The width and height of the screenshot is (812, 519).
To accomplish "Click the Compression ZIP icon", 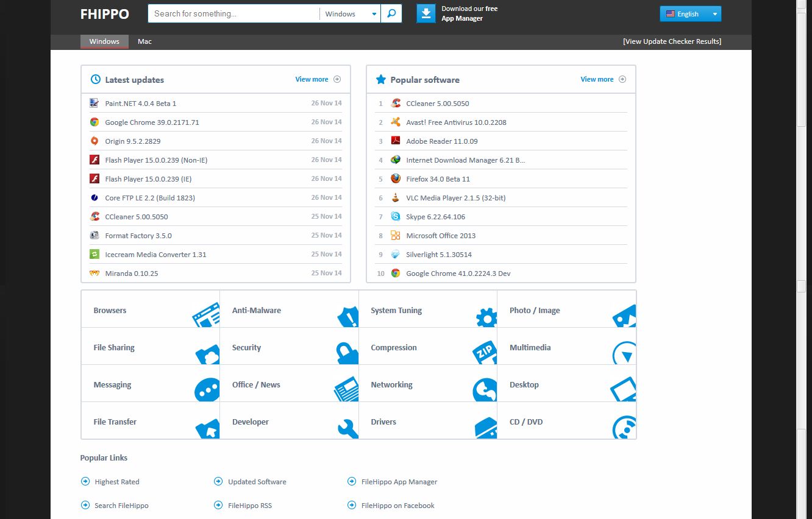I will (485, 353).
